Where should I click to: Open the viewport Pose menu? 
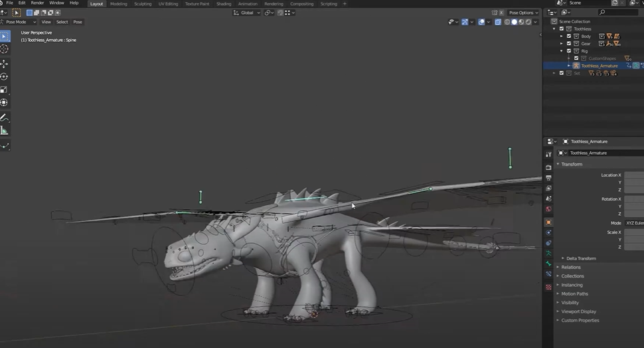(78, 22)
